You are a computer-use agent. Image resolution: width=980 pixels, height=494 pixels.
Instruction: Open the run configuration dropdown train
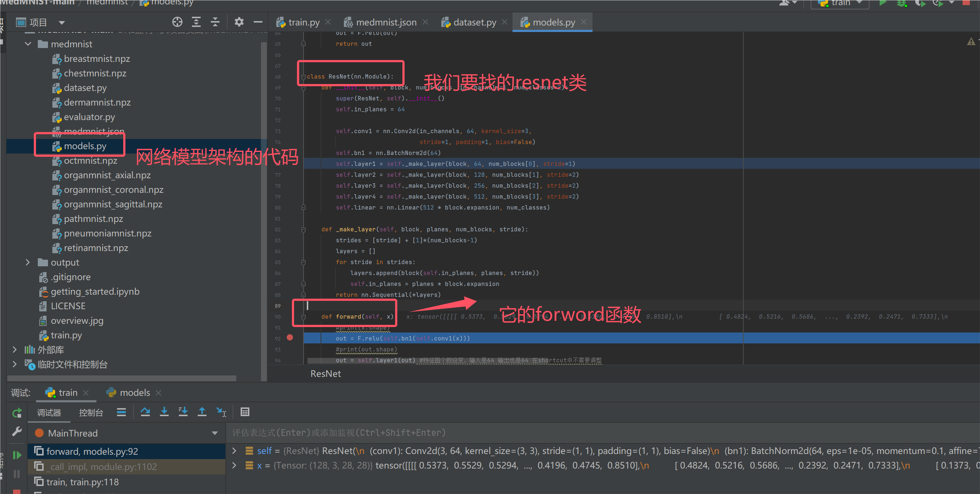pos(840,3)
